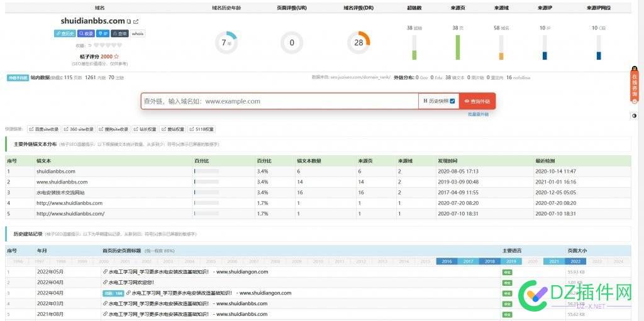Image resolution: width=644 pixels, height=321 pixels.
Task: Click the 页面大小 column header
Action: point(577,251)
